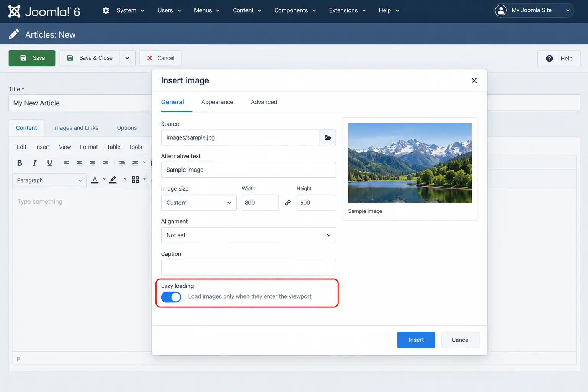Click the Joomla logo in the header
588x392 pixels.
(44, 11)
